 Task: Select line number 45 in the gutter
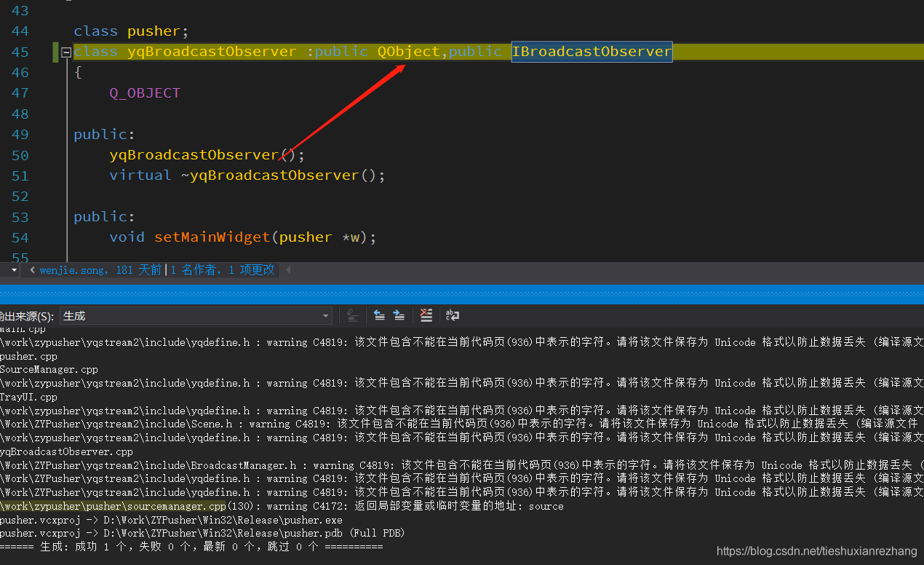click(20, 52)
